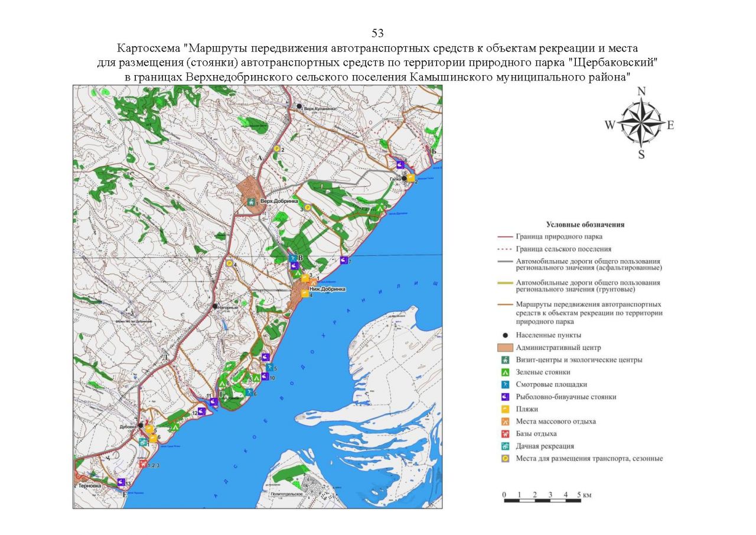Click seasonal parking marker number 3
The height and width of the screenshot is (535, 756).
(307, 207)
